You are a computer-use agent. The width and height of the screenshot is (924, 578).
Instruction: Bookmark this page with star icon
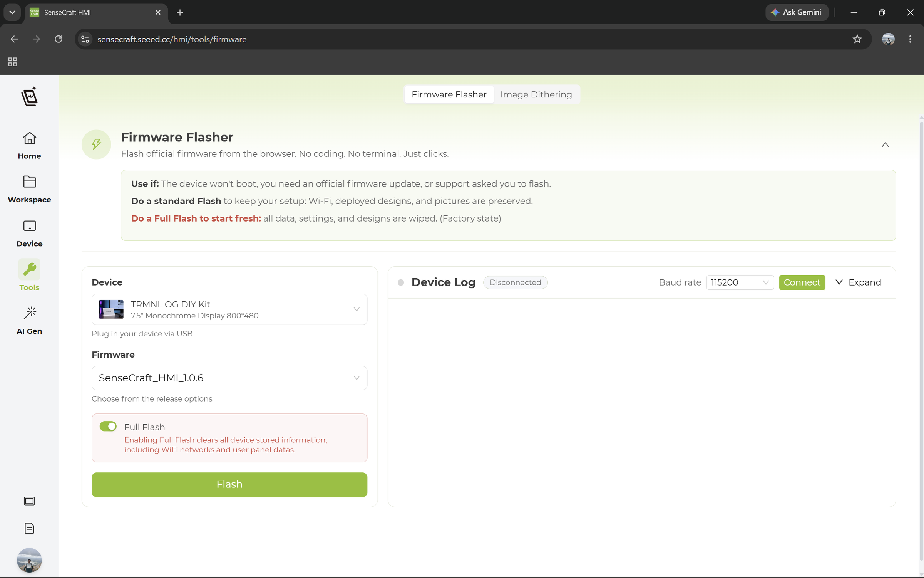pyautogui.click(x=857, y=39)
